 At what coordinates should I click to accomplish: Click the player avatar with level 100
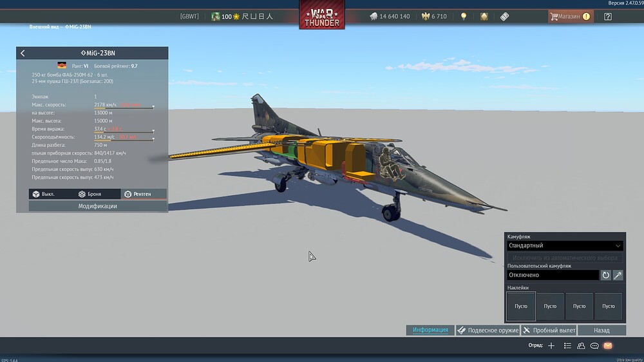216,17
